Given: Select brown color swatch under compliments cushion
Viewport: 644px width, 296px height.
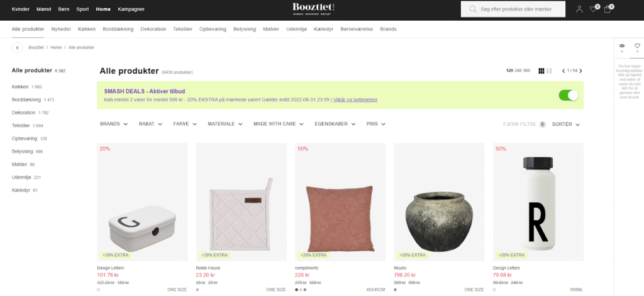Looking at the screenshot, I should 297,290.
